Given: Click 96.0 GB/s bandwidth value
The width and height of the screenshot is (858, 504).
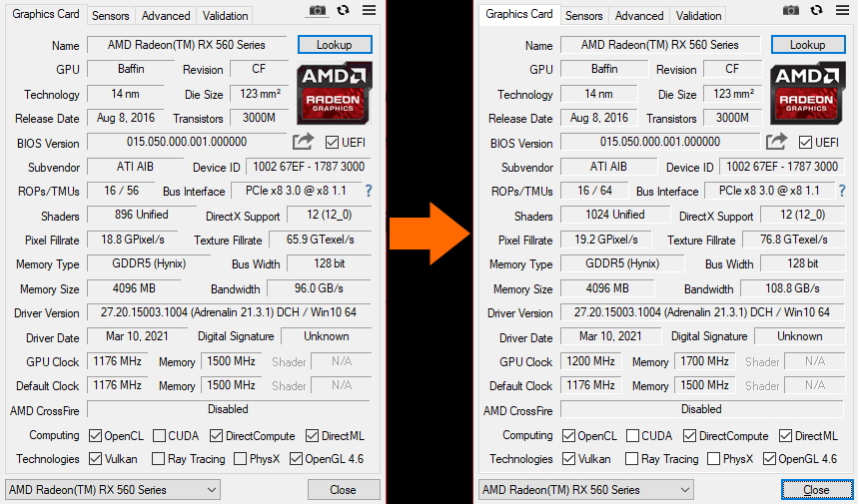Looking at the screenshot, I should 319,288.
